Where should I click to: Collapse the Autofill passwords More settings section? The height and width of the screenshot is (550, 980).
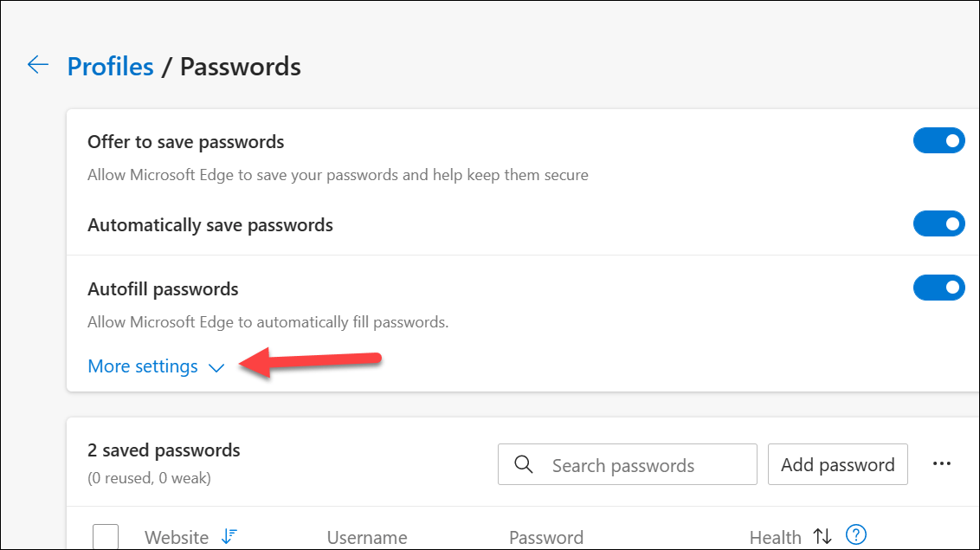tap(143, 366)
